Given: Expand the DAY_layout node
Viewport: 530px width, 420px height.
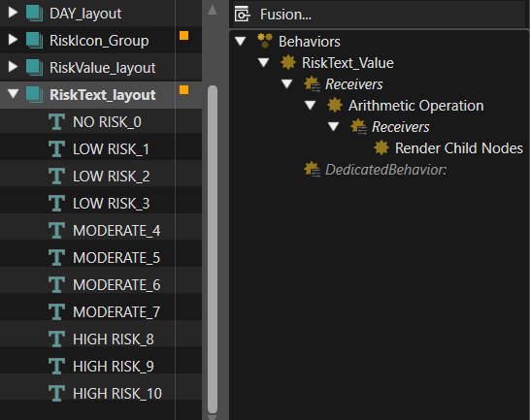Looking at the screenshot, I should click(13, 13).
